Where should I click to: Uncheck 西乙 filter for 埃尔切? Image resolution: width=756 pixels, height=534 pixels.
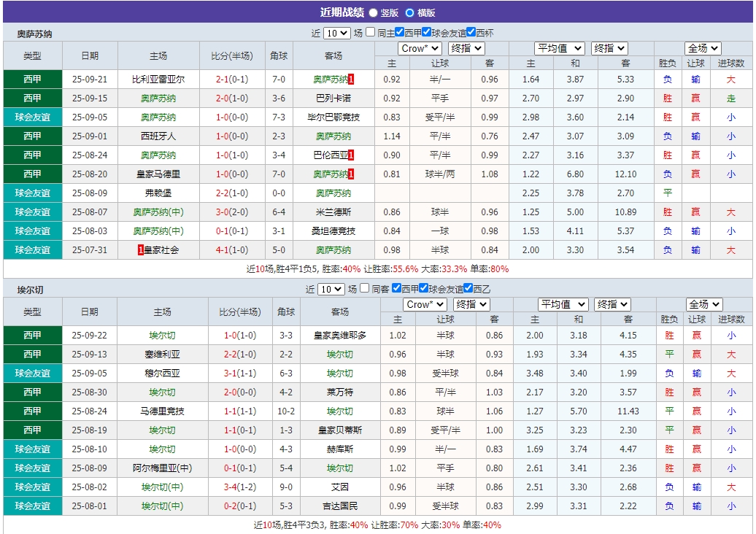pyautogui.click(x=467, y=290)
